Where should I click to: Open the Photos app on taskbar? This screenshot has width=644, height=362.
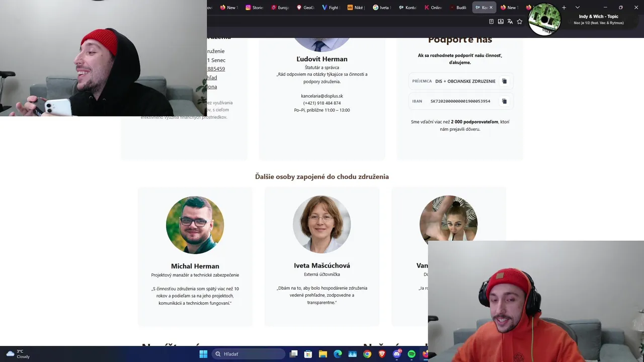pyautogui.click(x=352, y=354)
